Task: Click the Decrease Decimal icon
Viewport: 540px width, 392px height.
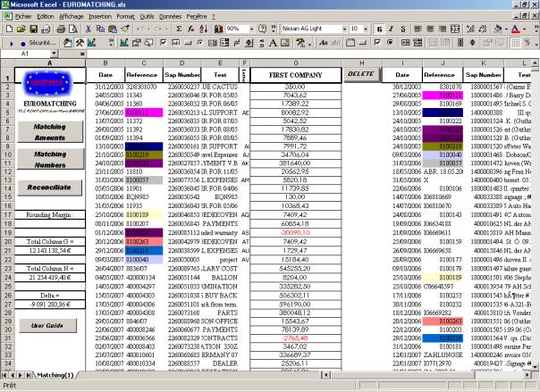Action: [x=483, y=29]
